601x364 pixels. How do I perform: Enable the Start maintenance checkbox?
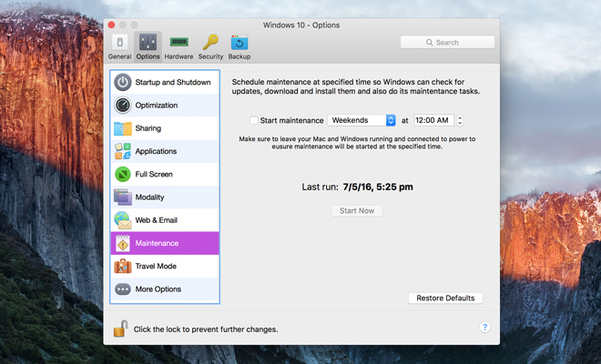[x=254, y=120]
